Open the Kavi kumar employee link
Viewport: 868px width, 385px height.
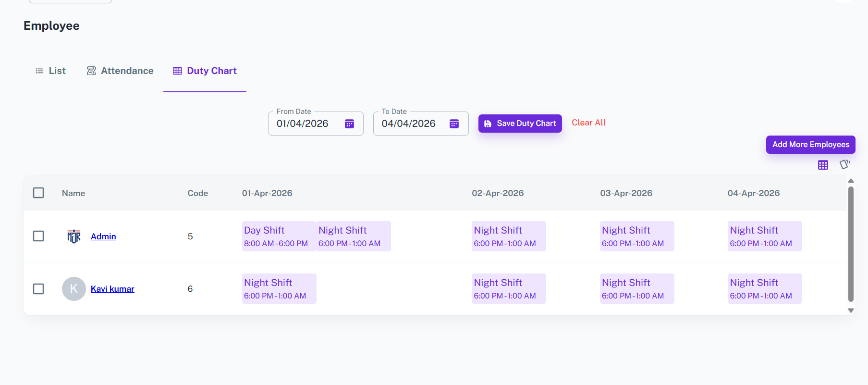112,289
